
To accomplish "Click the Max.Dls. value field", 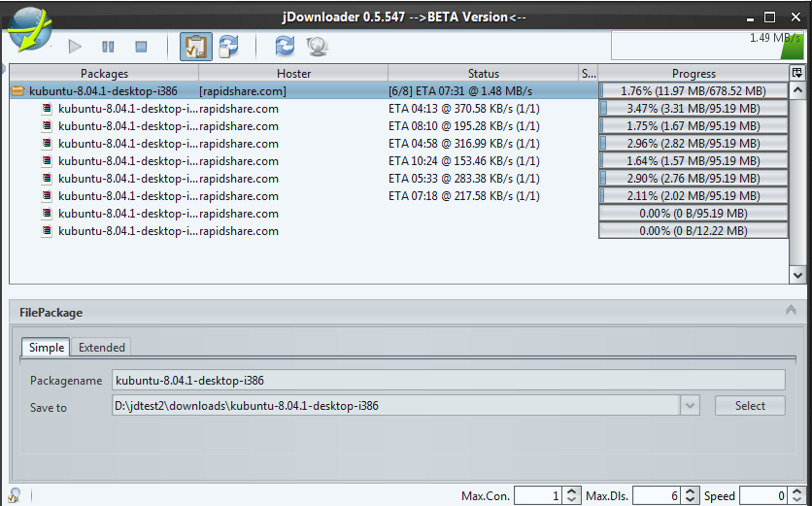I will coord(657,496).
